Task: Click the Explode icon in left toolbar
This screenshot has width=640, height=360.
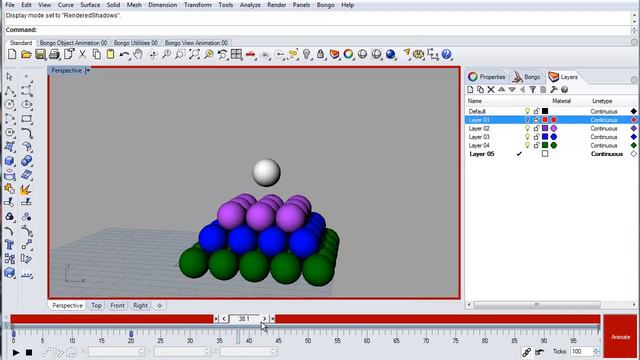Action: point(26,189)
